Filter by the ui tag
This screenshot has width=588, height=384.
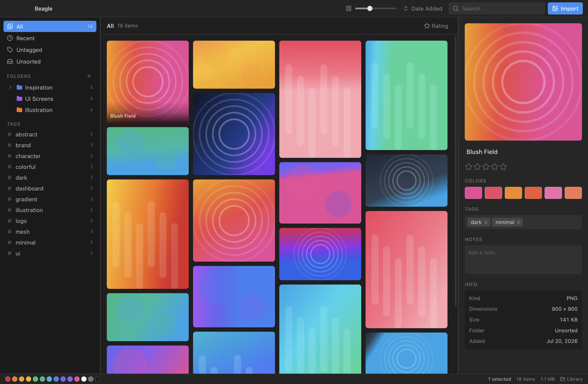pyautogui.click(x=50, y=253)
